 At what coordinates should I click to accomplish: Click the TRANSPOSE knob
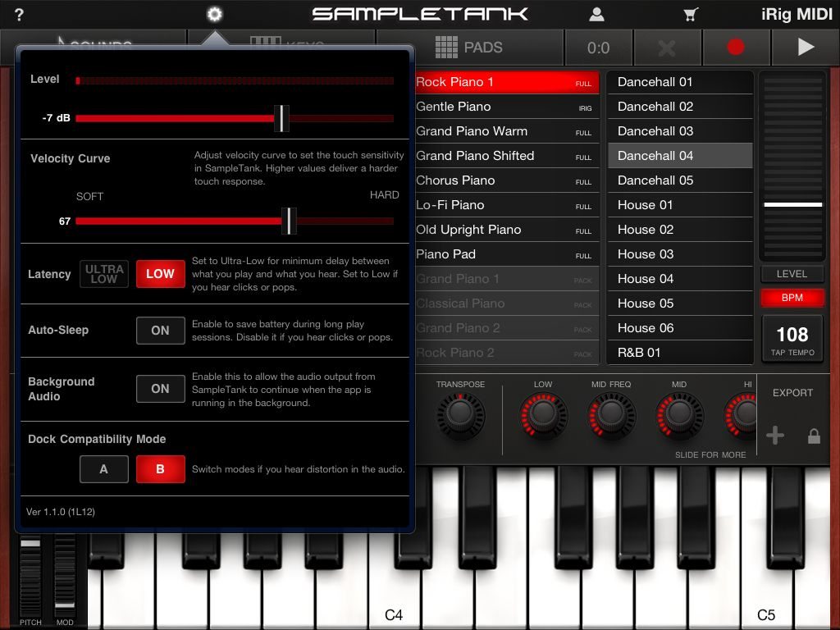click(461, 416)
